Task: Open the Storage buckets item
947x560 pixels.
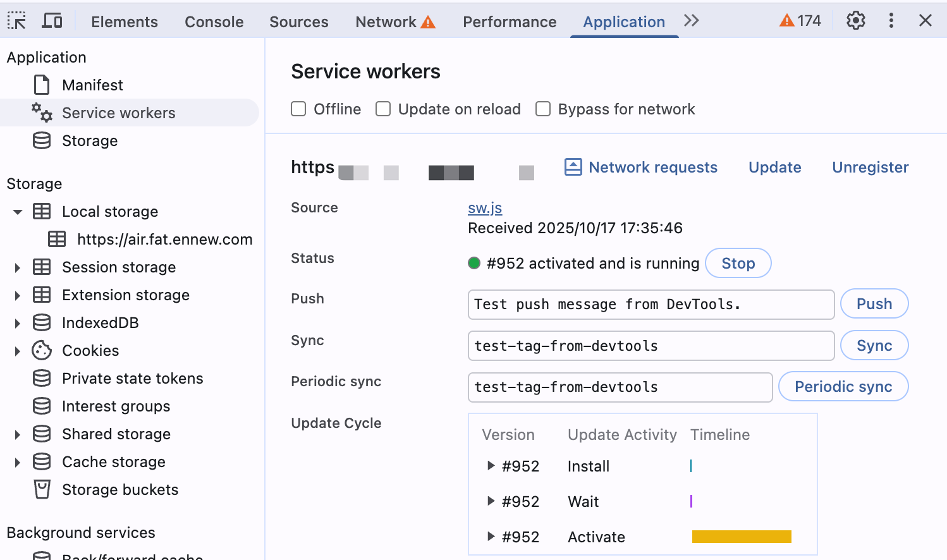Action: pyautogui.click(x=120, y=489)
